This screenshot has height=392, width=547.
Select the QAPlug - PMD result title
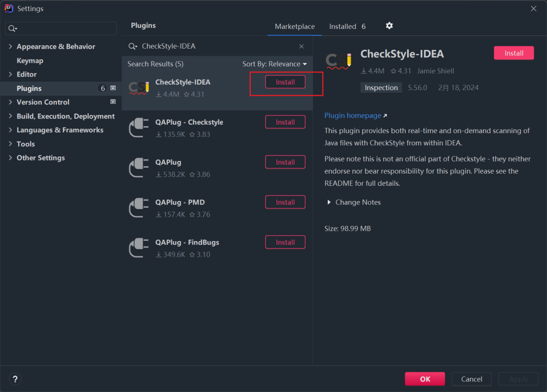click(180, 203)
